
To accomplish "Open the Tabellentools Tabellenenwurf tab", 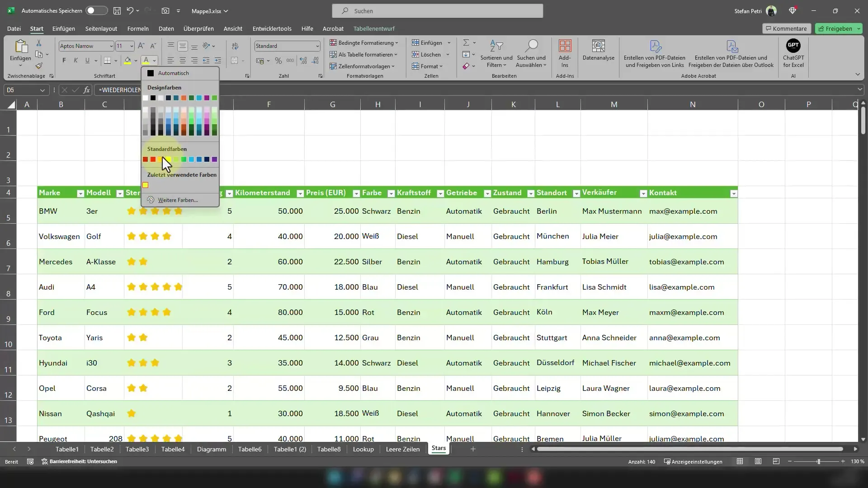I will (374, 28).
